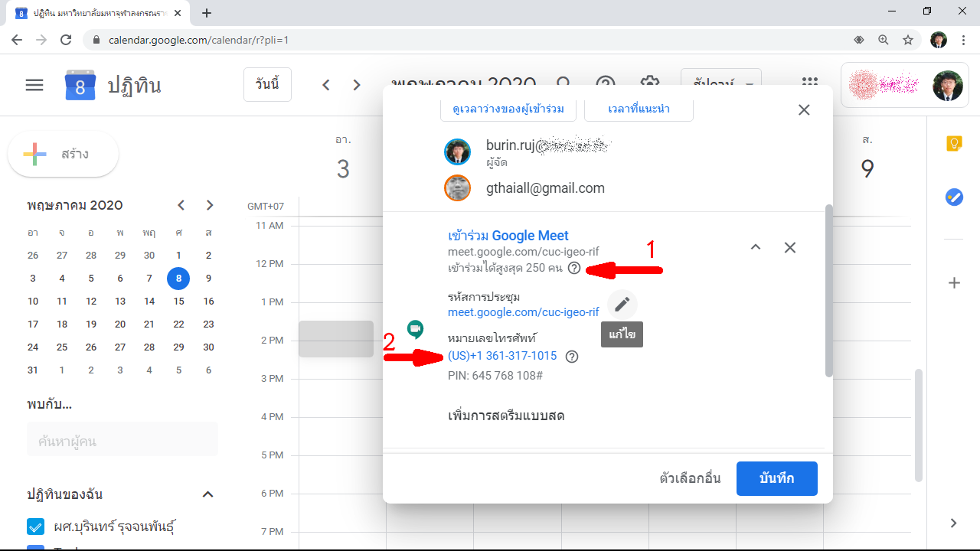Image resolution: width=980 pixels, height=551 pixels.
Task: Close the event dialog
Action: pos(804,109)
